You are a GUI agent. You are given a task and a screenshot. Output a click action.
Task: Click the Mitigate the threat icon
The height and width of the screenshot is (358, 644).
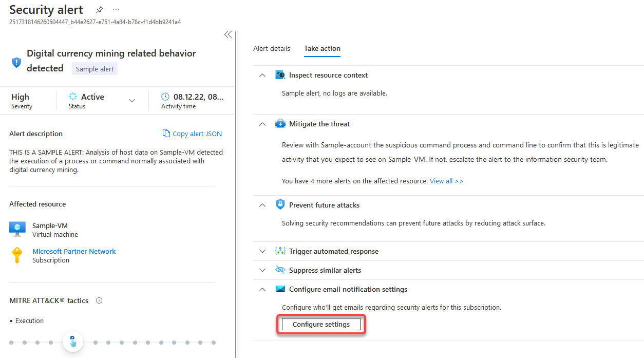click(280, 123)
